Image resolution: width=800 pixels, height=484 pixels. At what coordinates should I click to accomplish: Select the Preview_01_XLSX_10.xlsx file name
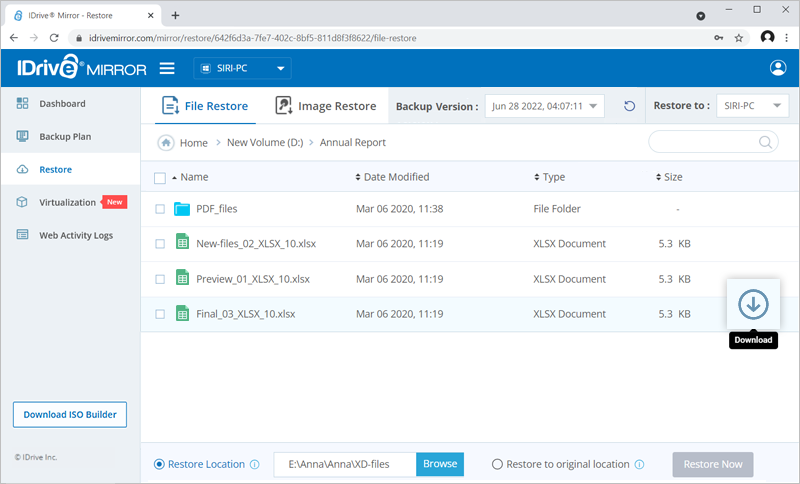coord(253,279)
